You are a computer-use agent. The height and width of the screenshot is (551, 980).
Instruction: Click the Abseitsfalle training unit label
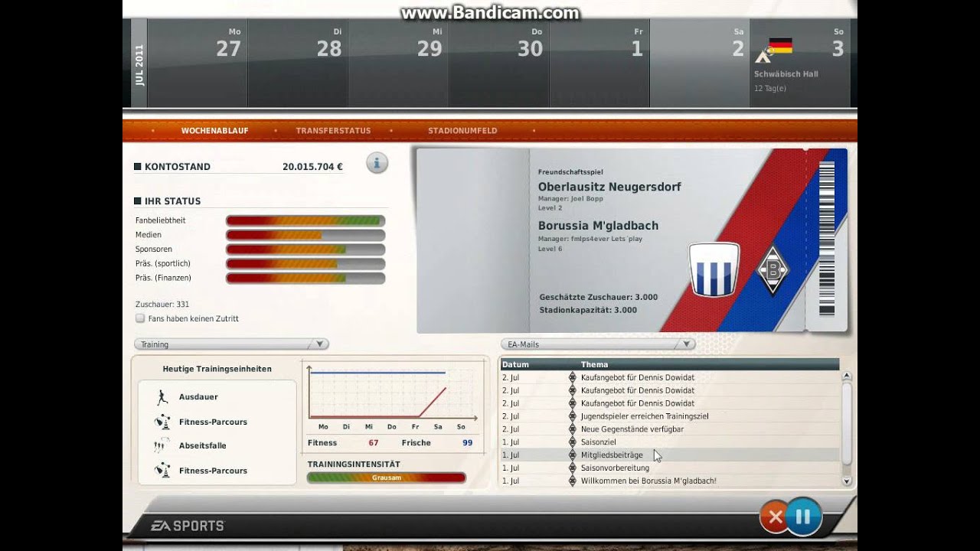click(x=203, y=445)
